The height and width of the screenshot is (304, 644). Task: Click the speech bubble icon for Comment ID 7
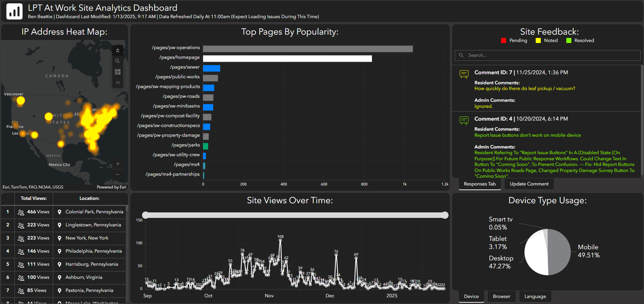point(464,74)
